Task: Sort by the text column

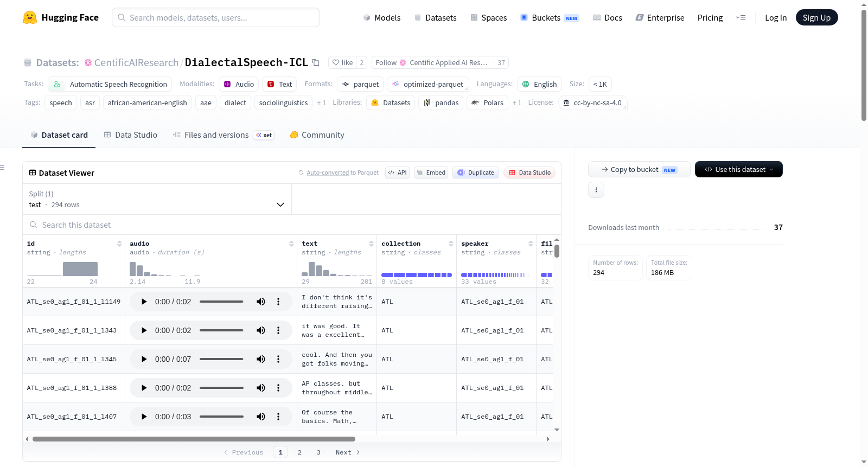Action: 371,244
